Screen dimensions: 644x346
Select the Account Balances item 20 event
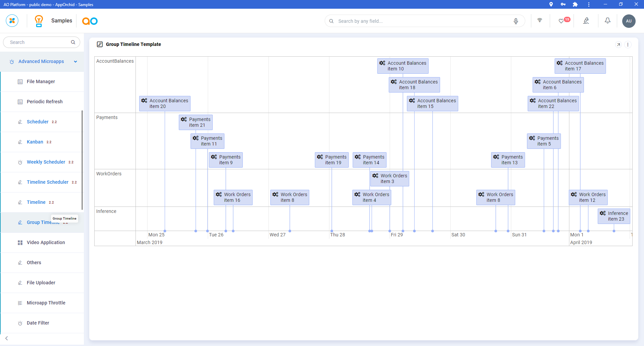165,103
